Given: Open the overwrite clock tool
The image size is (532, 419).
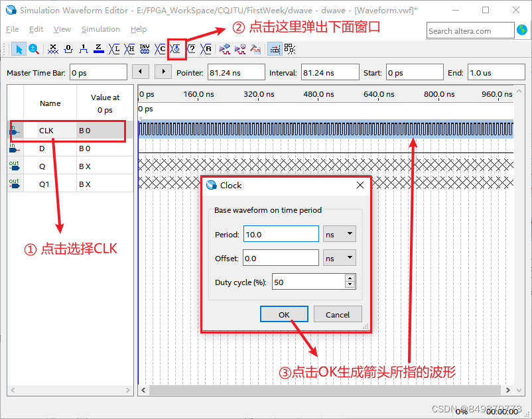Looking at the screenshot, I should click(175, 49).
